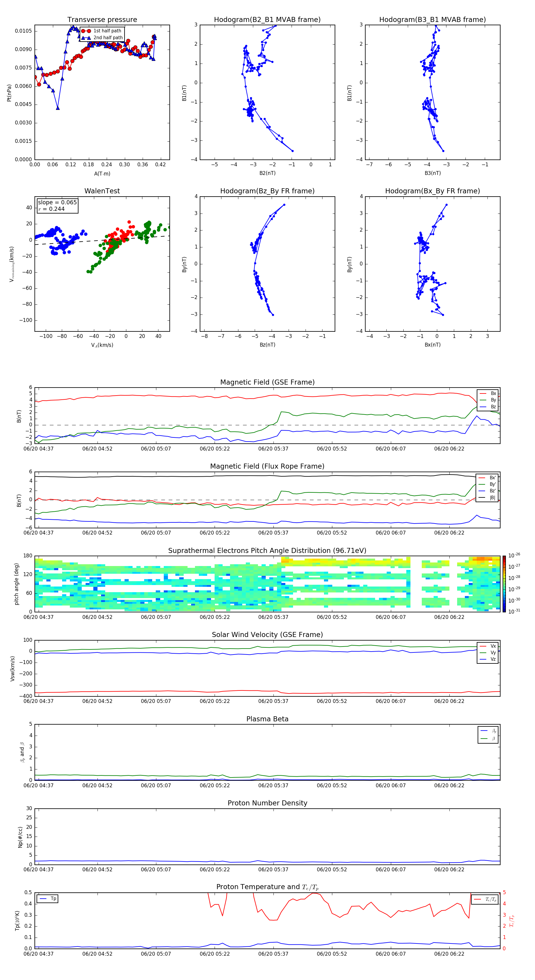Click the 'Np(#/cc)' y-axis label
This screenshot has height=980, width=535.
[x=20, y=837]
